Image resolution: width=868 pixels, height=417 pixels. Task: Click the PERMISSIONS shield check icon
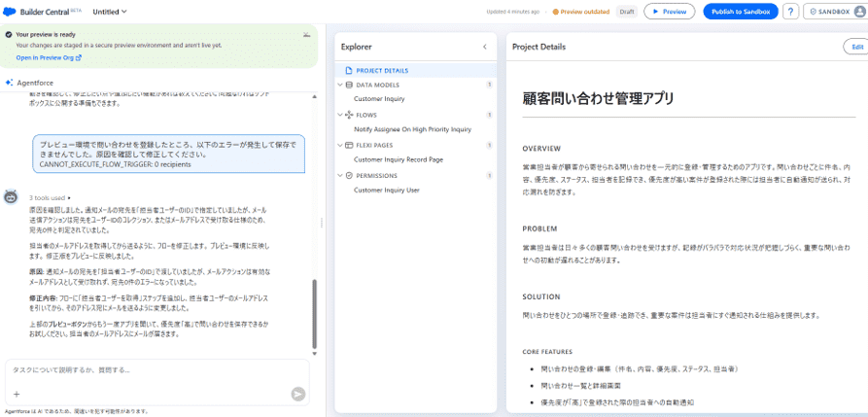(349, 175)
